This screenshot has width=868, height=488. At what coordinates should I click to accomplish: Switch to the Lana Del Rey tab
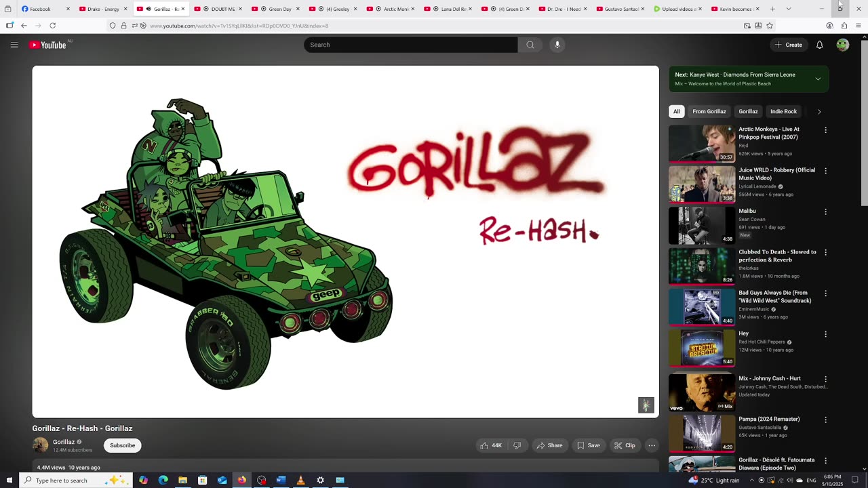(448, 9)
